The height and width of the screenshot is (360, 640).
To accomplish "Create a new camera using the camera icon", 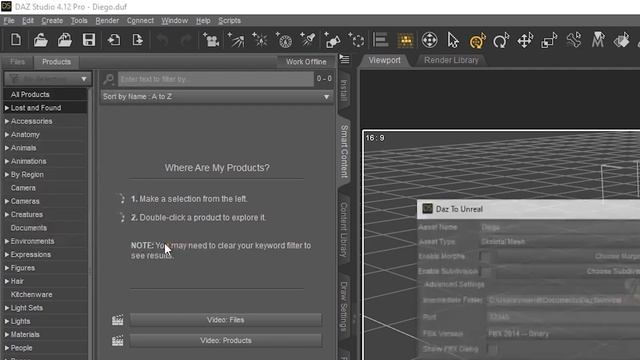I will click(x=211, y=40).
